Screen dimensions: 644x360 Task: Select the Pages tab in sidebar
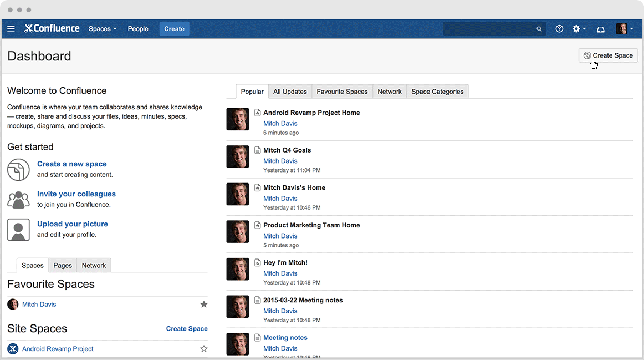(63, 266)
